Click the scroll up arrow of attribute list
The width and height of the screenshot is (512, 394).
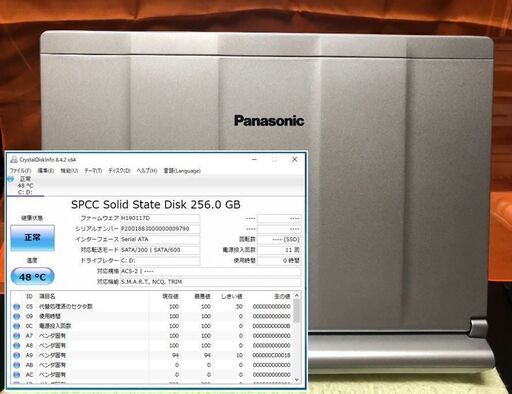296,296
